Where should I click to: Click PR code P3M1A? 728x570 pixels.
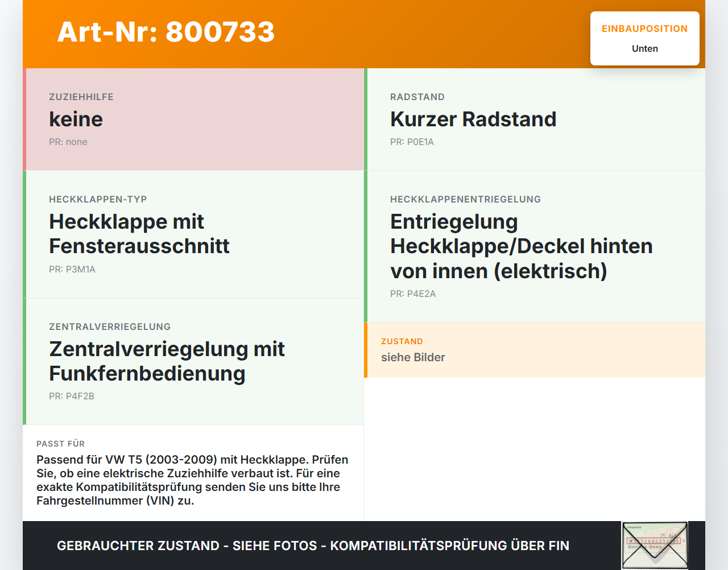[72, 270]
